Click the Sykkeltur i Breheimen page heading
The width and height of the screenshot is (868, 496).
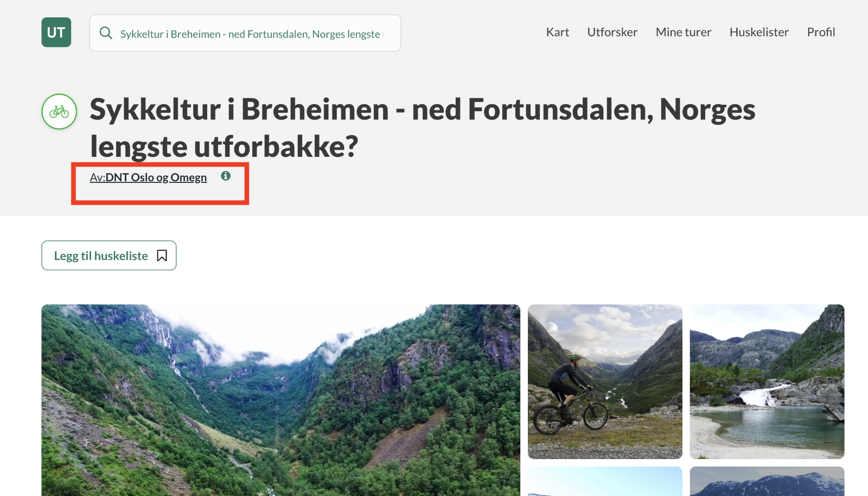tap(422, 128)
